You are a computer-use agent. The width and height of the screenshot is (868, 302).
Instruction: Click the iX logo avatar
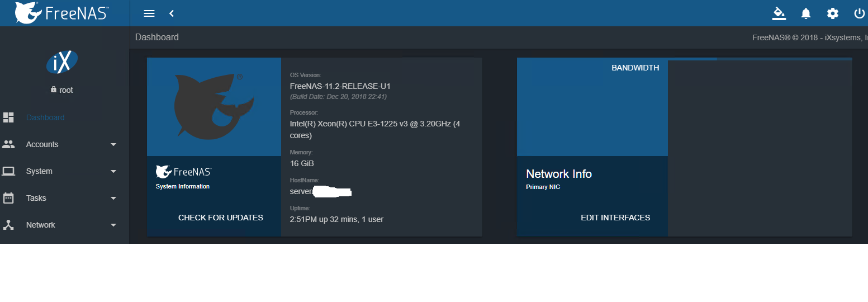click(61, 62)
